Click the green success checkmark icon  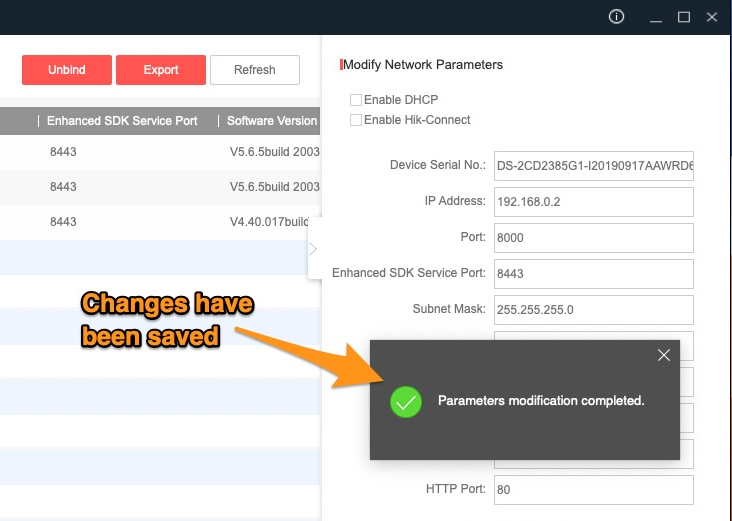pos(405,401)
